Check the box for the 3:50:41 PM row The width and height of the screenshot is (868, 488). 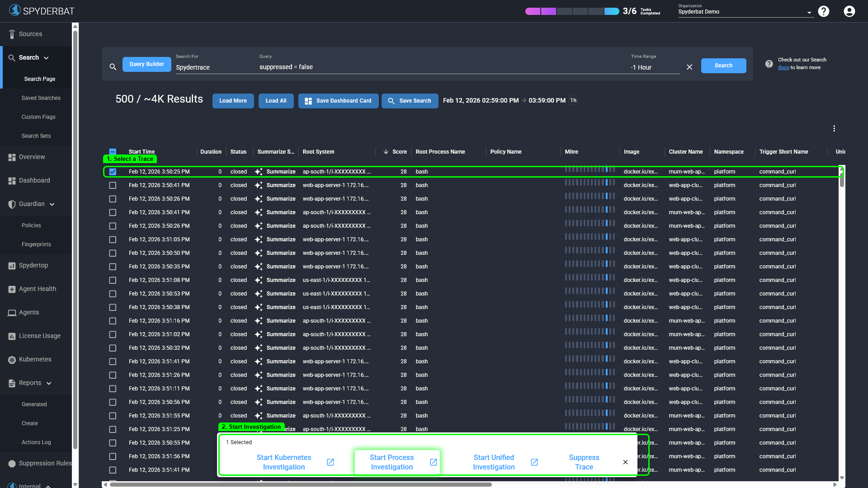click(x=113, y=185)
